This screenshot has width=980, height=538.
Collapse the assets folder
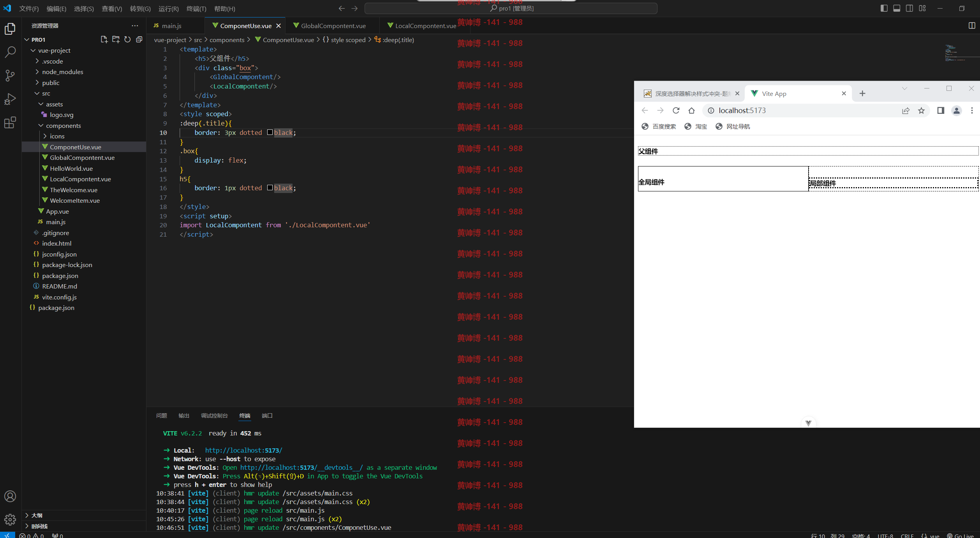pos(41,104)
